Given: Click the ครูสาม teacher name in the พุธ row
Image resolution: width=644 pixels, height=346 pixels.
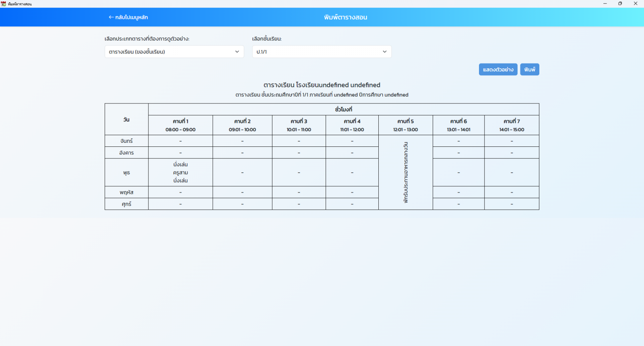Looking at the screenshot, I should tap(181, 173).
